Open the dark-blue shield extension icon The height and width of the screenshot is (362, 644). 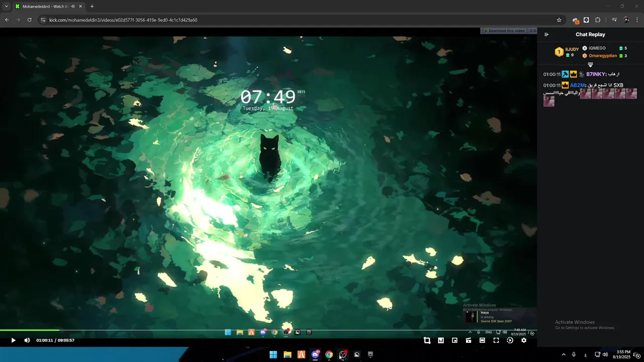[586, 20]
